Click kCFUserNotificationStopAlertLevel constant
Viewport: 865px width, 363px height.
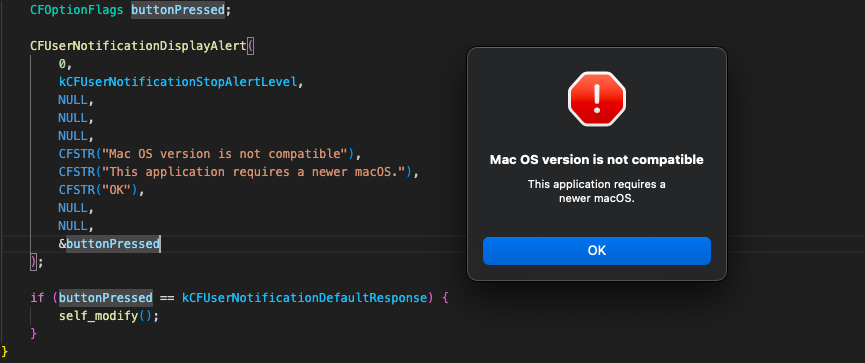click(x=178, y=82)
